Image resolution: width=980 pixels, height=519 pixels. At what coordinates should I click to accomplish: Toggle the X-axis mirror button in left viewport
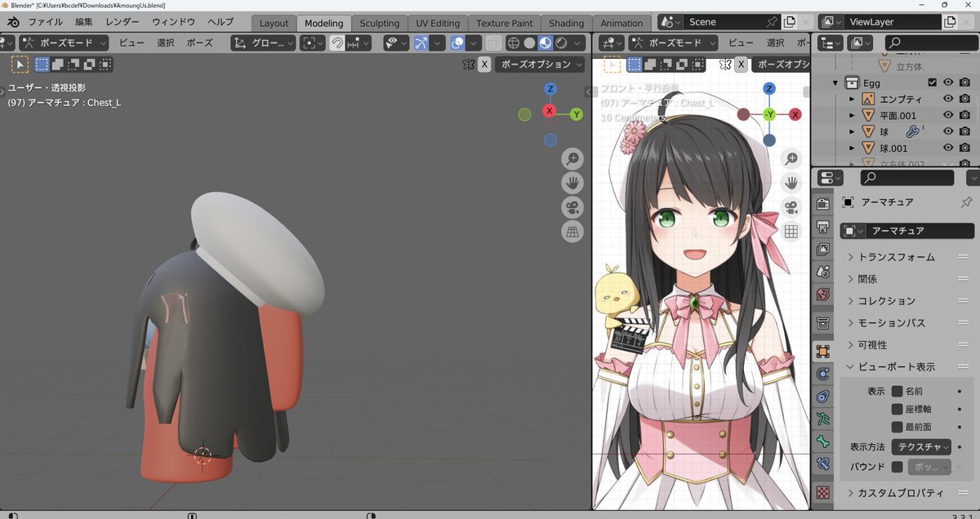[484, 64]
